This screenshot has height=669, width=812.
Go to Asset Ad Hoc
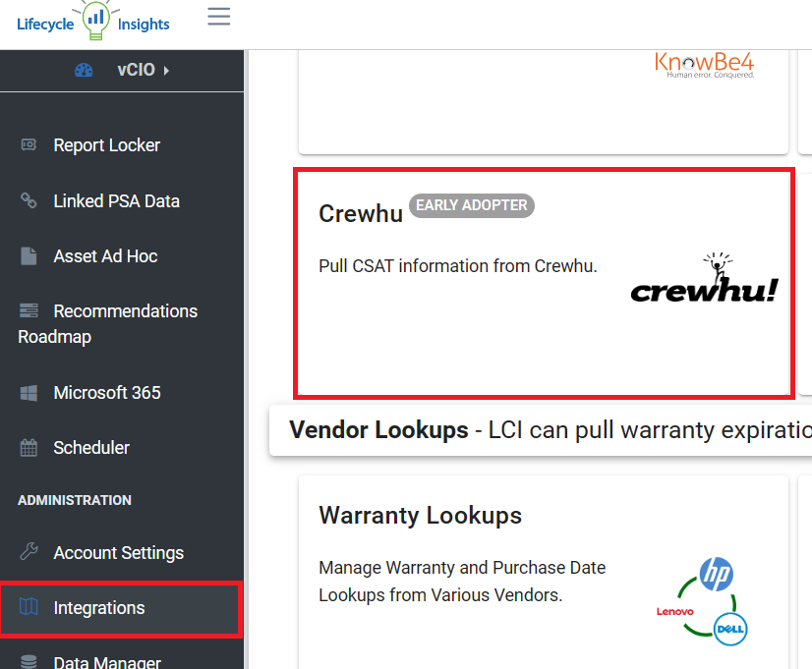[x=105, y=256]
